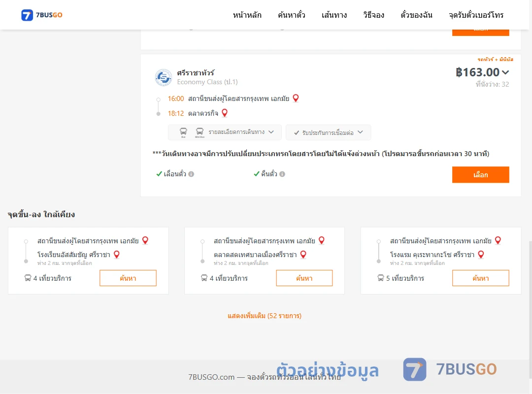Click bus icon beside 4 เที่ยวบริการ in ตลาดสด card
532x394 pixels.
(x=204, y=278)
